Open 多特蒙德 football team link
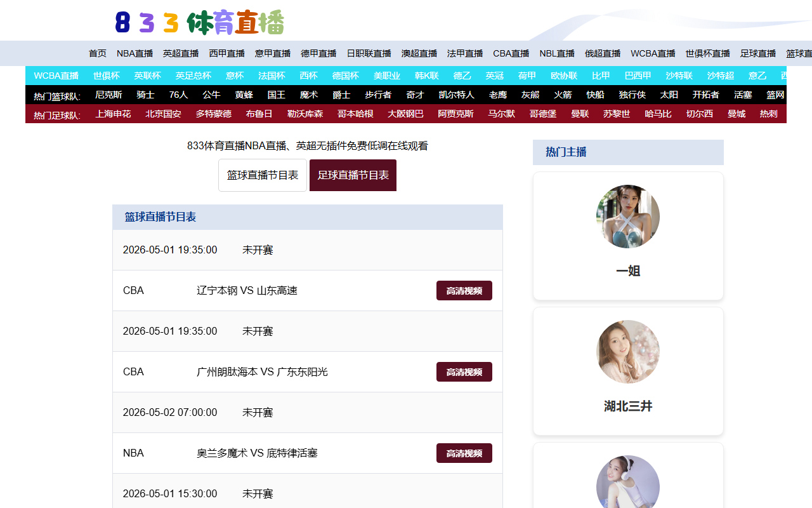This screenshot has width=812, height=508. [x=214, y=114]
